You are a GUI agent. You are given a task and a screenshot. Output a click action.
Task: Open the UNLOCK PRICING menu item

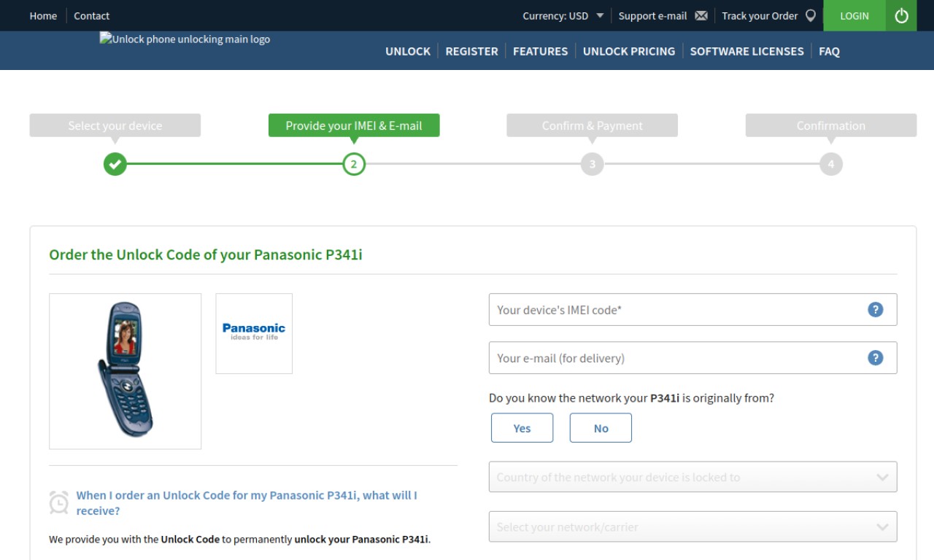pyautogui.click(x=629, y=51)
